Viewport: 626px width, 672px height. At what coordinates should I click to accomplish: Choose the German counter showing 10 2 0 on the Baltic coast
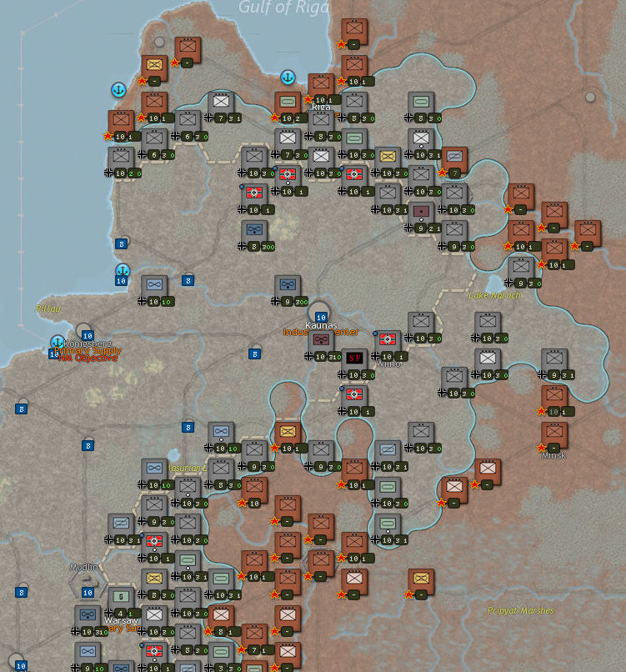click(121, 157)
